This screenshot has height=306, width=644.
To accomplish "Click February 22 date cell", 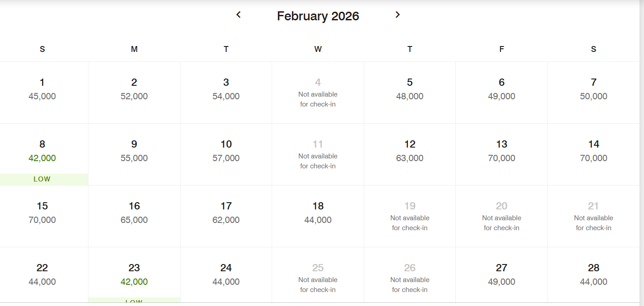I will [x=42, y=274].
